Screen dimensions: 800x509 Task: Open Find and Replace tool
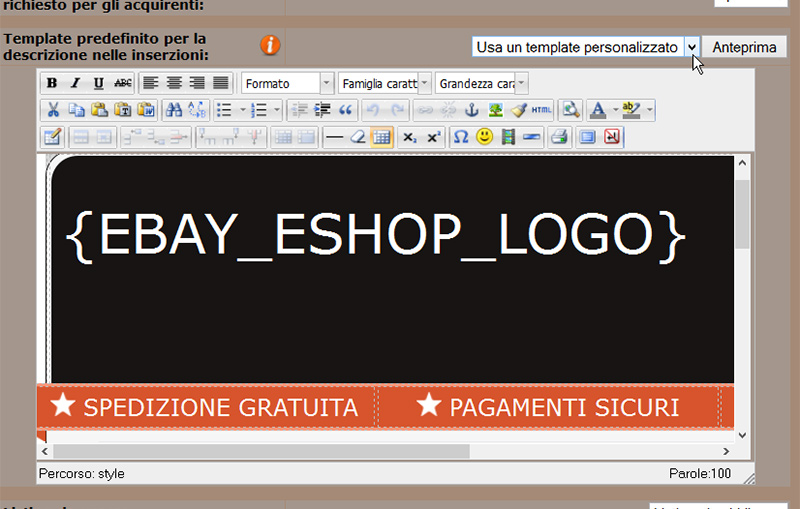[197, 110]
